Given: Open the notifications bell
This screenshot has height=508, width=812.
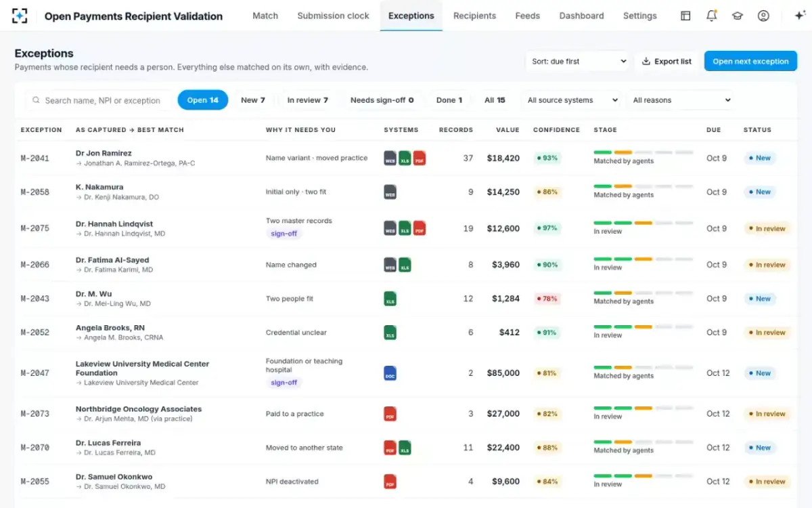Looking at the screenshot, I should tap(711, 16).
